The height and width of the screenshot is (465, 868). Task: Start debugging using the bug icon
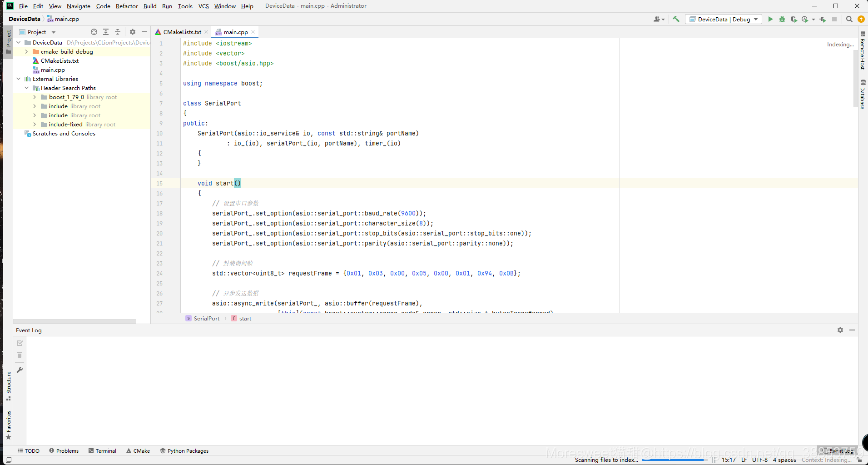tap(782, 19)
